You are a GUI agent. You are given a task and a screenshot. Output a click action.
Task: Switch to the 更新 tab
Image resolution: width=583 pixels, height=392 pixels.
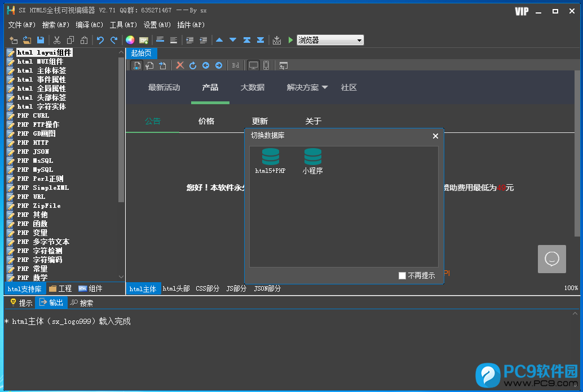coord(260,121)
